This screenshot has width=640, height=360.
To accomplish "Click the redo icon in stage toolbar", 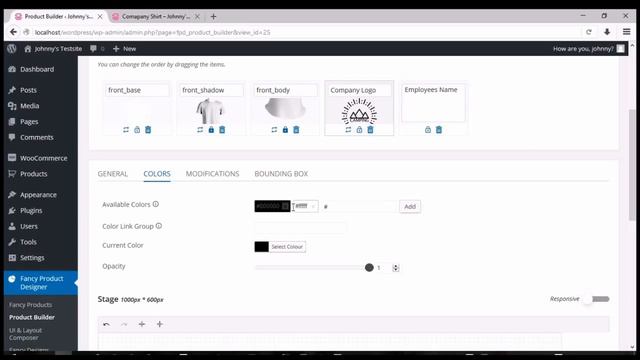I will pos(124,324).
